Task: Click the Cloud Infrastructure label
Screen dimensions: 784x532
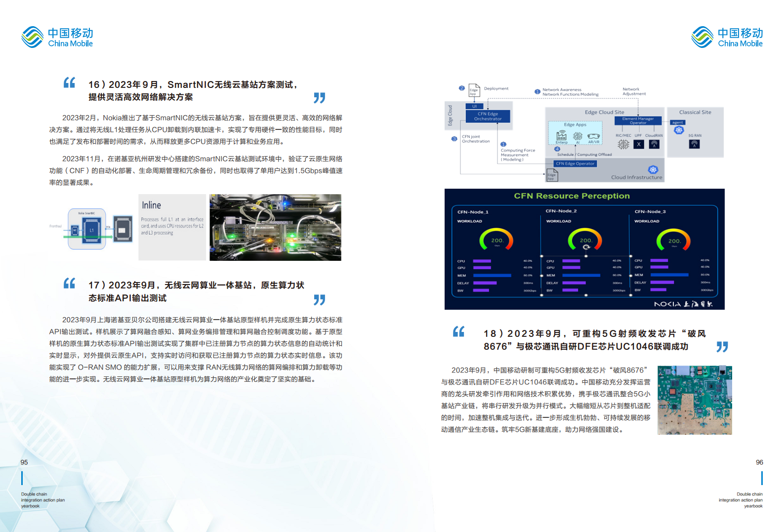Action: click(636, 177)
